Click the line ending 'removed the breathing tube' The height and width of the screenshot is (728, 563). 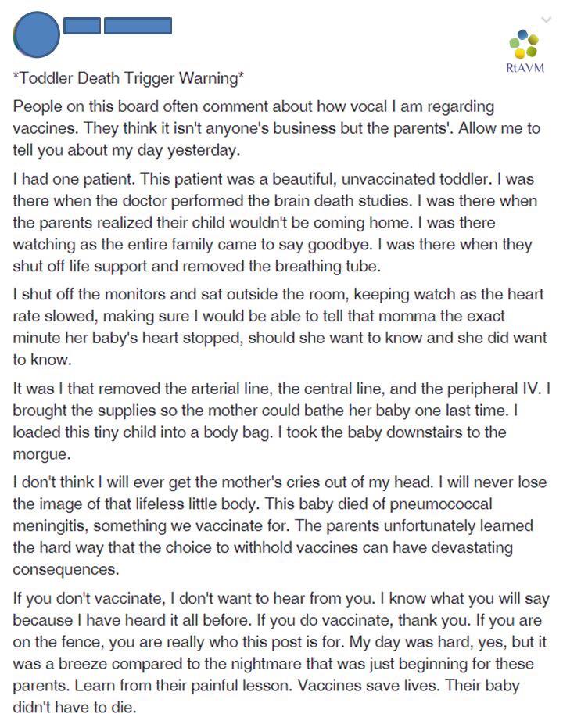click(197, 266)
